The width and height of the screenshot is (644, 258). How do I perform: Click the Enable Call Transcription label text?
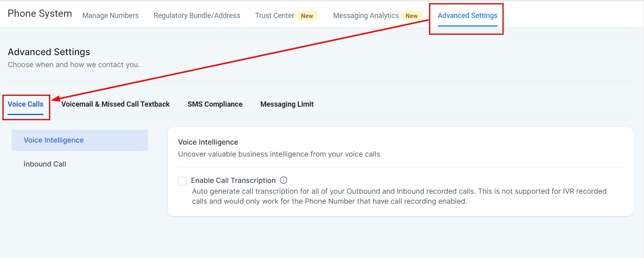coord(233,181)
